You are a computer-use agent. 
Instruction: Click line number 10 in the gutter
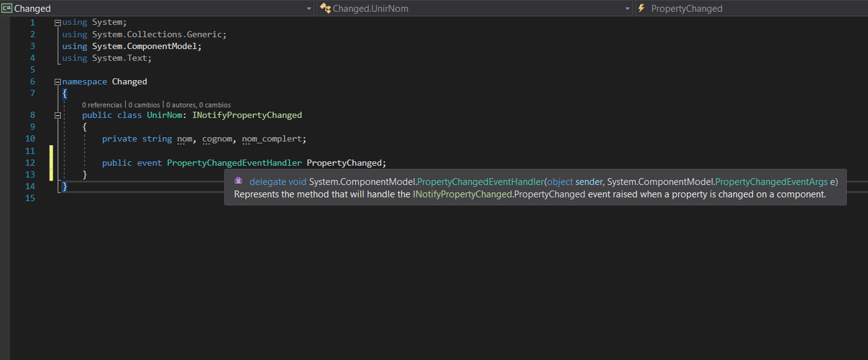click(30, 139)
